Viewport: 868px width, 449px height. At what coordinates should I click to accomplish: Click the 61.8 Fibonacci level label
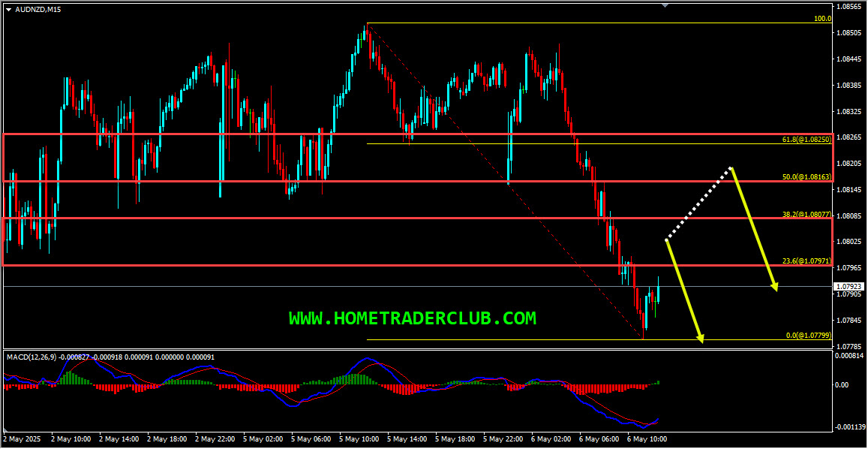806,140
